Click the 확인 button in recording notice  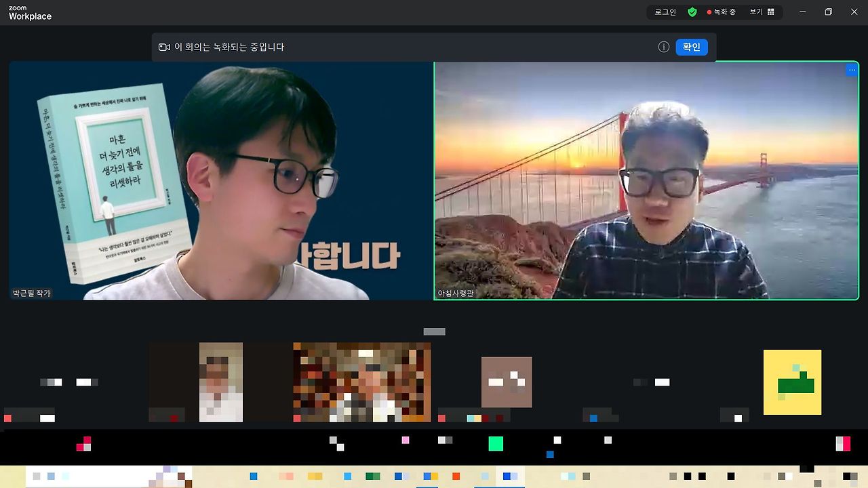tap(692, 47)
